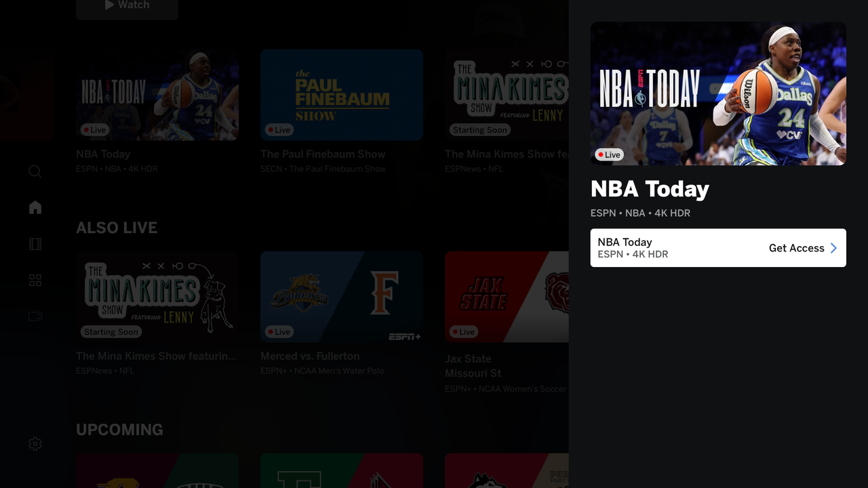This screenshot has height=488, width=868.
Task: Select the video camera icon in sidebar
Action: (x=35, y=316)
